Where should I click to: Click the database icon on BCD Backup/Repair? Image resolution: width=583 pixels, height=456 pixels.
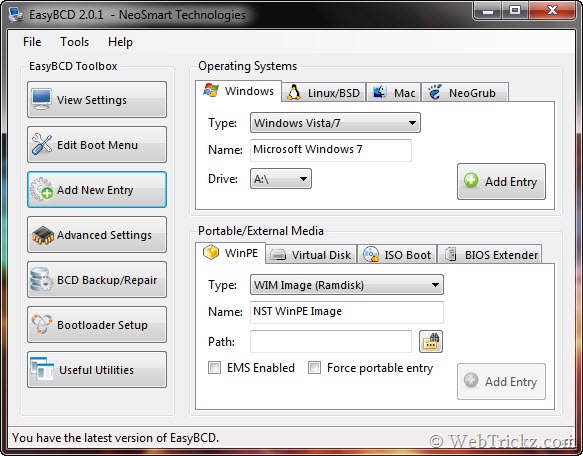coord(41,279)
